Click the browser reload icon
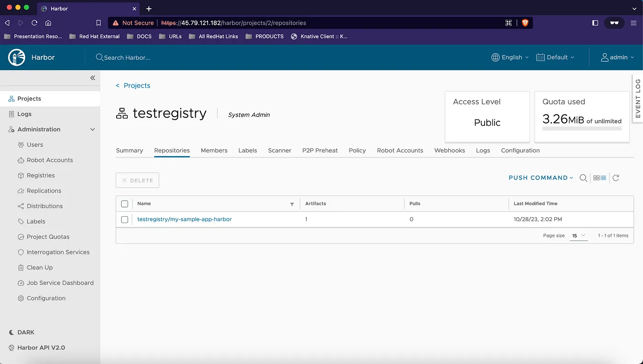Image resolution: width=643 pixels, height=364 pixels. click(34, 22)
